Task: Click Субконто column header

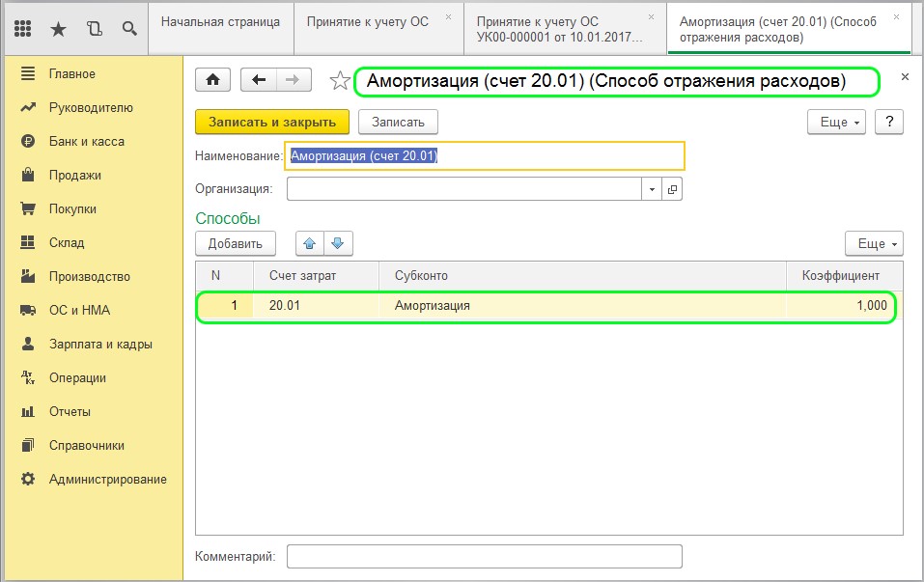Action: pyautogui.click(x=582, y=276)
